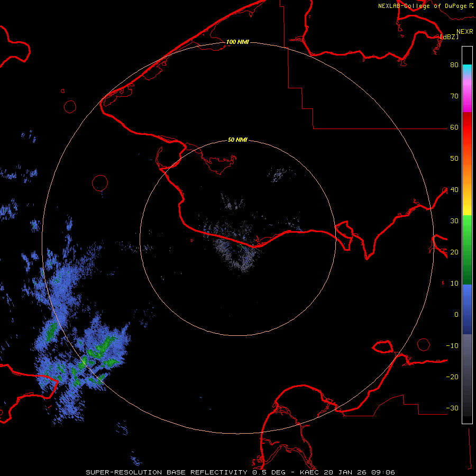
Task: Click the -10 value on the dBZ scale
Action: [x=452, y=346]
